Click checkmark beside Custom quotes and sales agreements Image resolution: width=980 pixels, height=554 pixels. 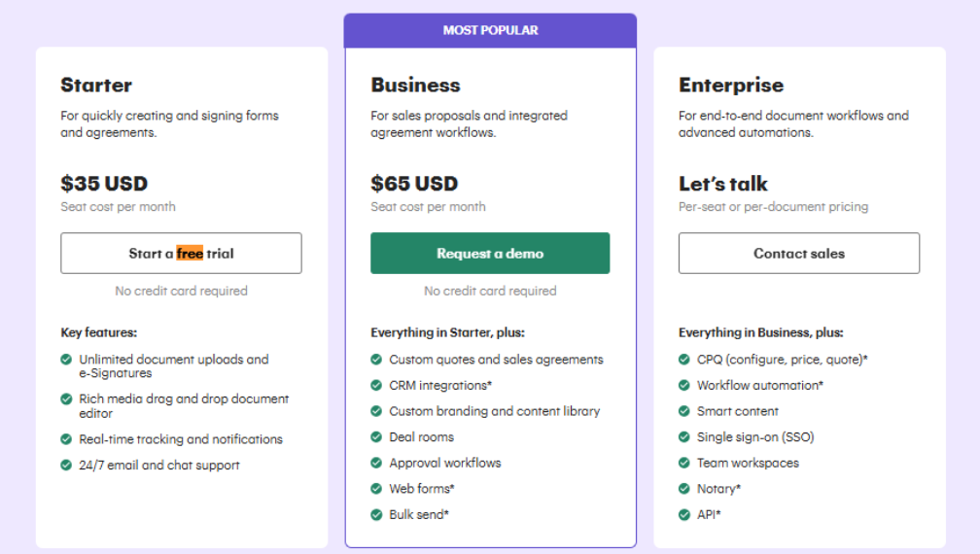(x=376, y=360)
